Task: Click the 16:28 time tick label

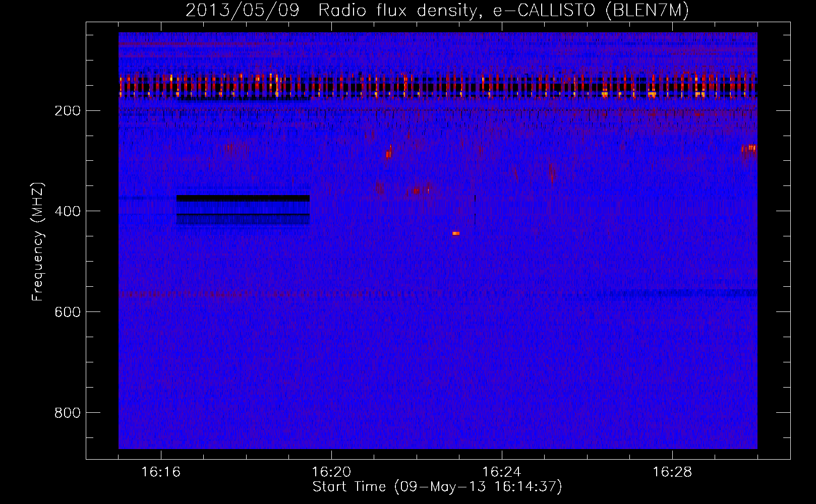Action: point(672,472)
